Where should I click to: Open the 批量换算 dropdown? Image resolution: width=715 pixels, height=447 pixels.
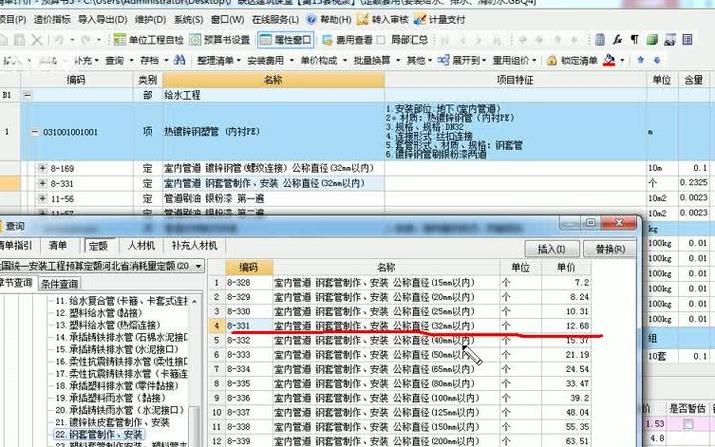pos(377,60)
